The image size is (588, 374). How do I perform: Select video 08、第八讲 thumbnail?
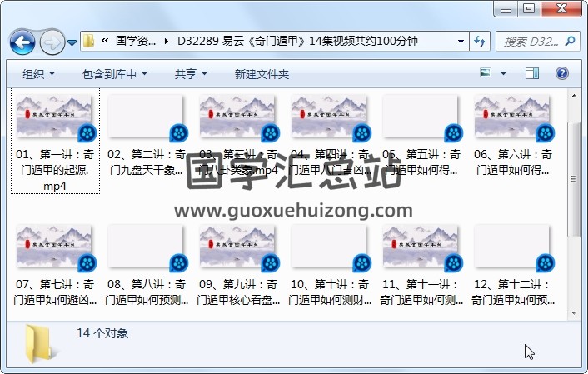[x=147, y=247]
